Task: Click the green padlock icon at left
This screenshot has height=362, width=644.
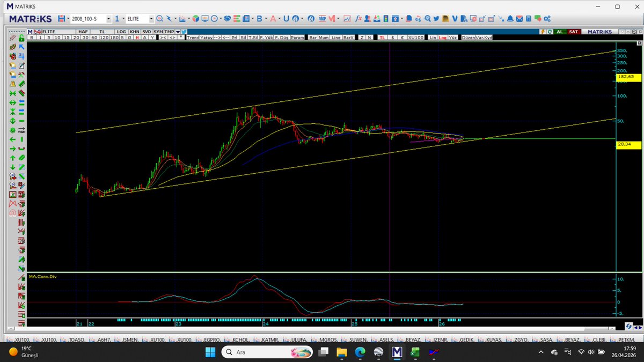Action: [21, 38]
